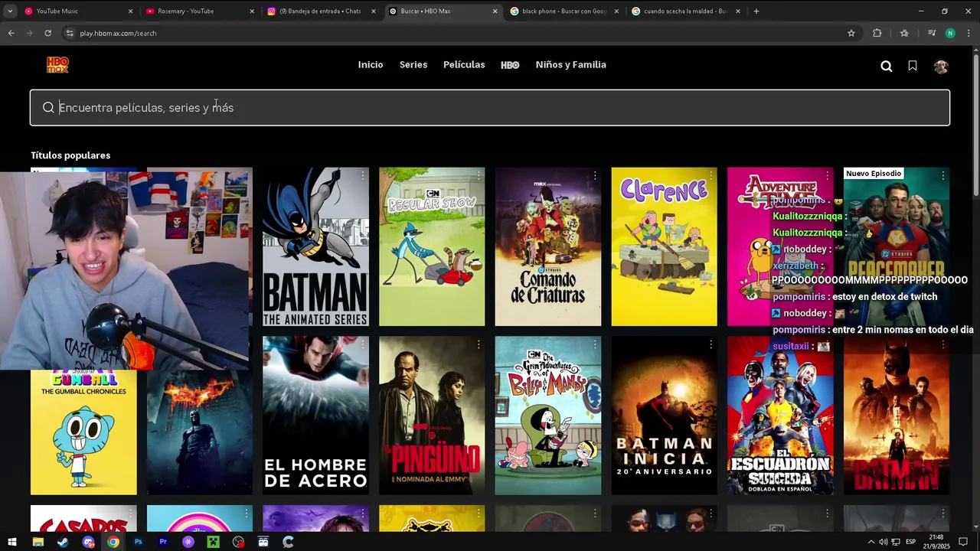Close the Buscar HBO Max tab

pos(495,11)
